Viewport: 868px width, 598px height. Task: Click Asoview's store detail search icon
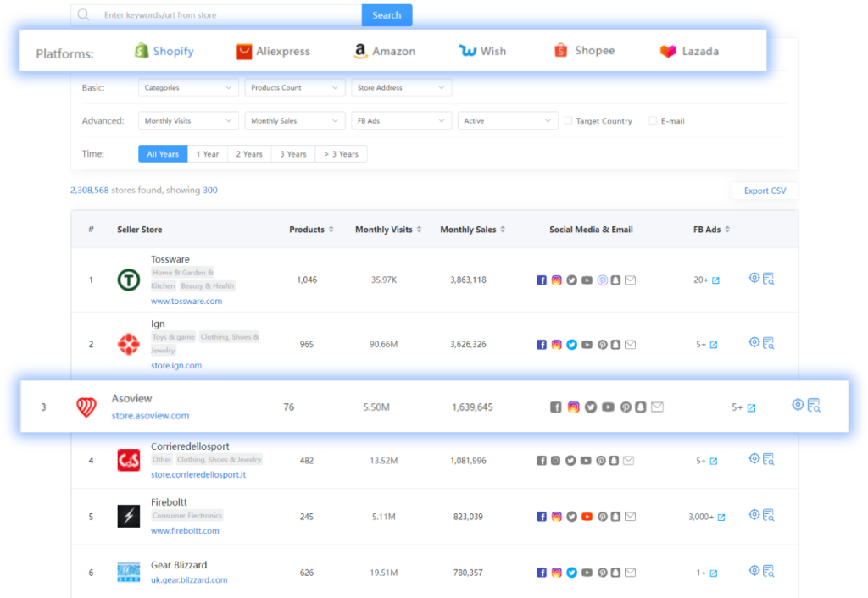814,406
